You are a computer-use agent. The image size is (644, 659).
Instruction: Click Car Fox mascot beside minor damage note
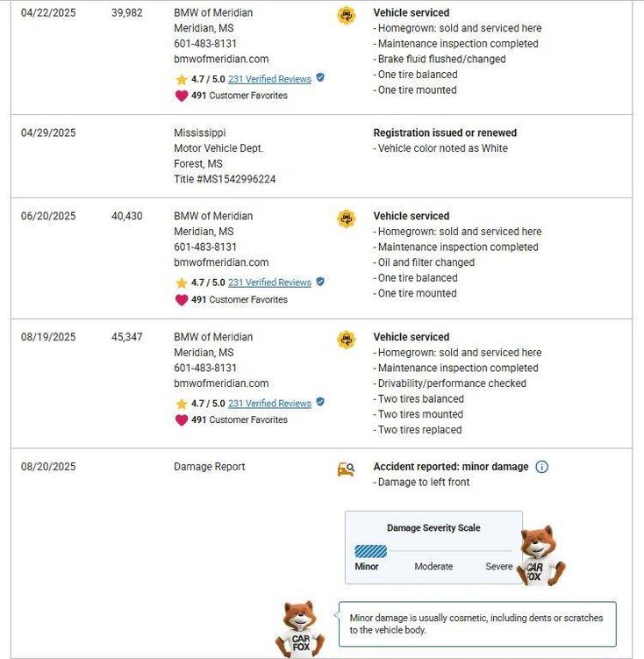tap(300, 629)
